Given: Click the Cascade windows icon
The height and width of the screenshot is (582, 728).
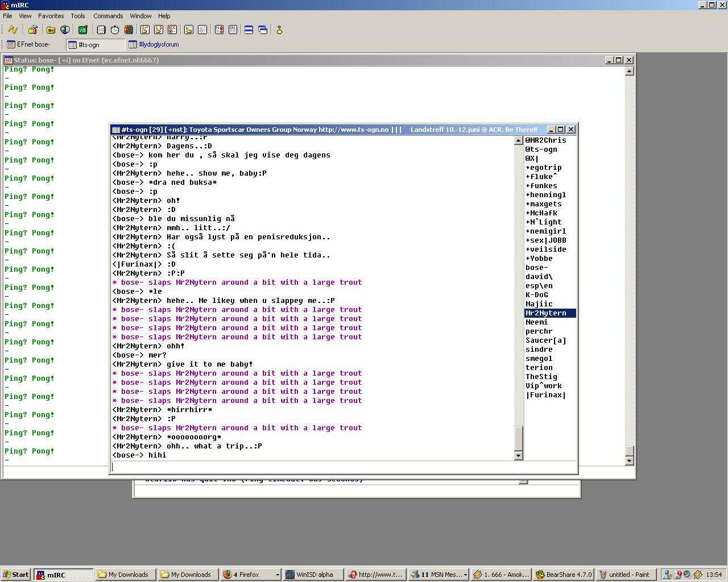Looking at the screenshot, I should click(263, 30).
